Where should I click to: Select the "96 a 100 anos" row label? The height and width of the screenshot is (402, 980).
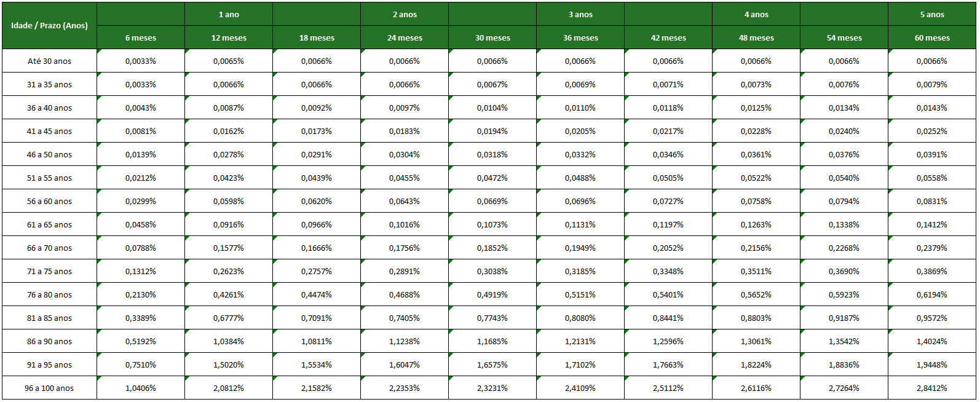tap(49, 388)
